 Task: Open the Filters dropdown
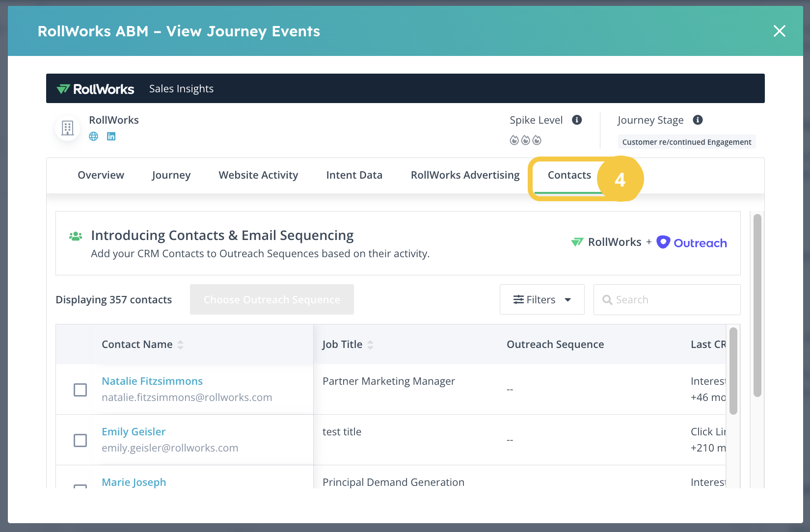(x=542, y=299)
